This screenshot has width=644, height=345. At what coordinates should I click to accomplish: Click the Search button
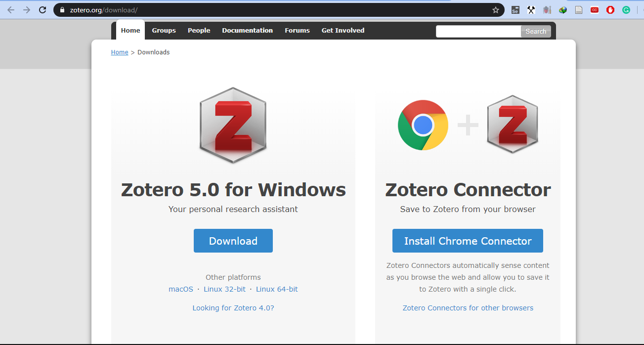pyautogui.click(x=536, y=31)
